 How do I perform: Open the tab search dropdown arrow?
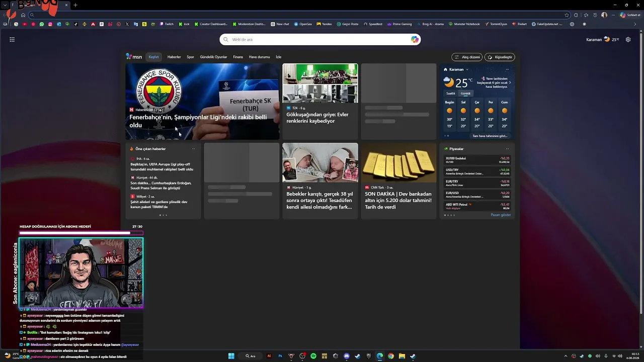(x=5, y=5)
